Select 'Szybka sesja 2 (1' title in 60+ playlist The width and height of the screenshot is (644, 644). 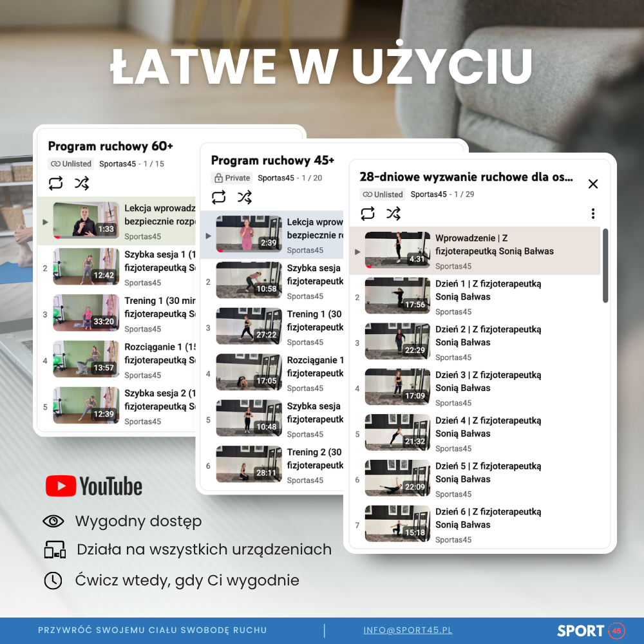click(x=160, y=400)
